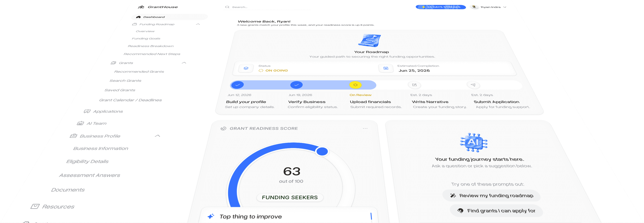Screen dimensions: 644x223
Task: Click the search magnifier icon
Action: point(227,7)
